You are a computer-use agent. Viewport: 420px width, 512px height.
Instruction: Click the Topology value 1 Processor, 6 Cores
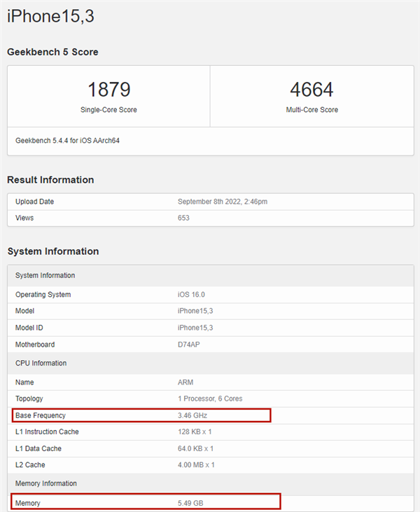tap(210, 399)
